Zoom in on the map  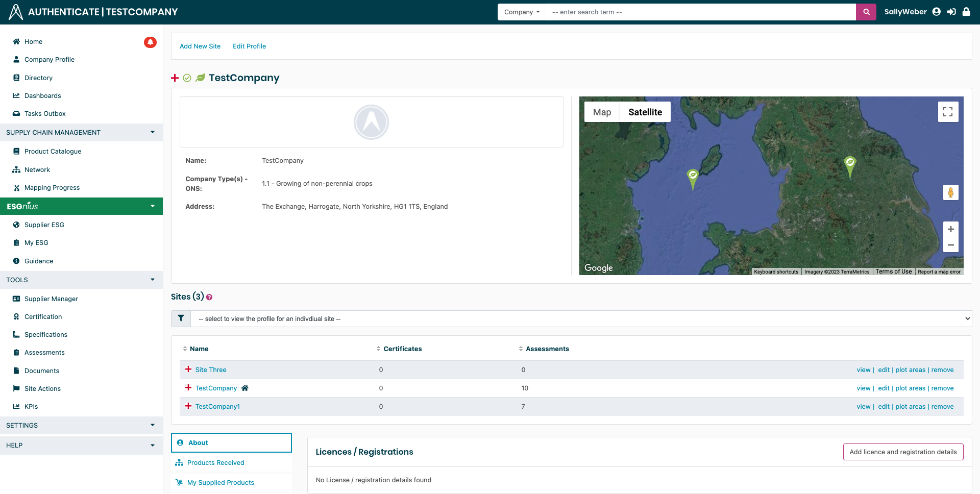pos(950,230)
